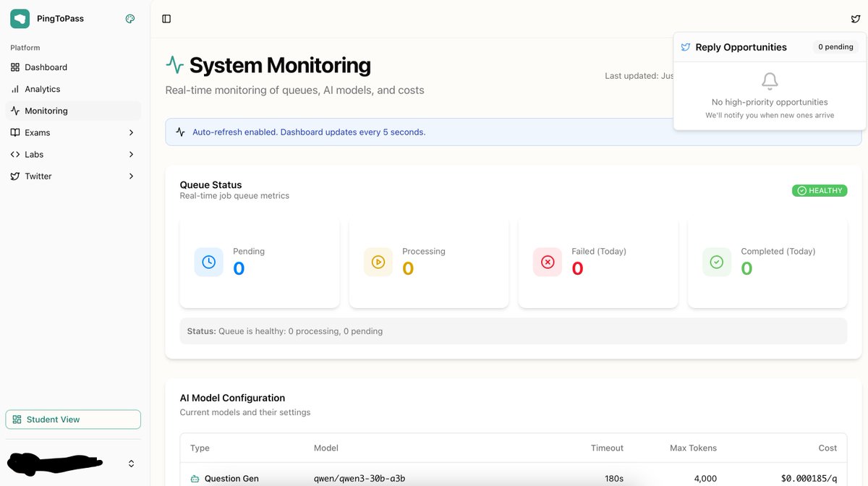This screenshot has height=486, width=868.
Task: Click the Failed (Today) cross icon
Action: point(548,262)
